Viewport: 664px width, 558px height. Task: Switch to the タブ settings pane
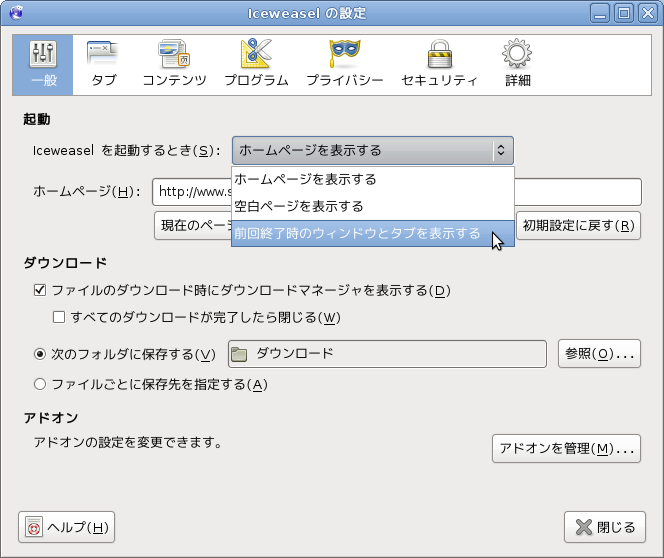[103, 65]
